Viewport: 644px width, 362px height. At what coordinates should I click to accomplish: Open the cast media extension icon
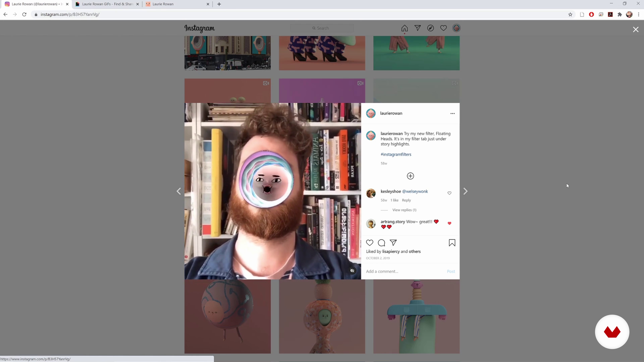coord(601,14)
